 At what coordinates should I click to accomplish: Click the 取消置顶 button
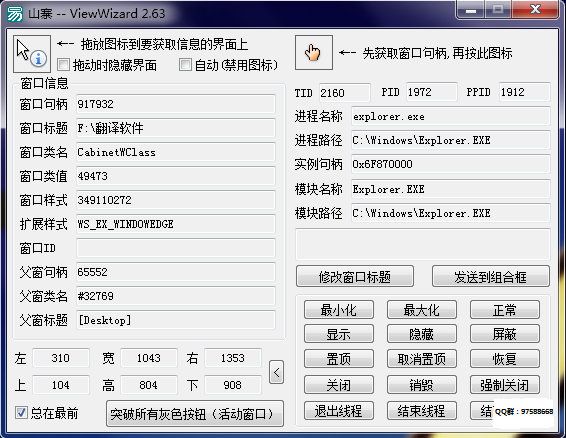pos(422,359)
